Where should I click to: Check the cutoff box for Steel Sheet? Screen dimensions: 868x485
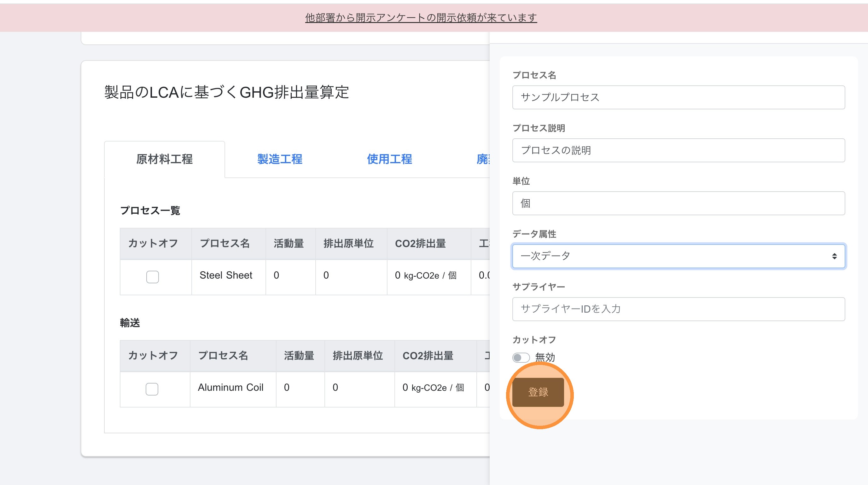152,277
